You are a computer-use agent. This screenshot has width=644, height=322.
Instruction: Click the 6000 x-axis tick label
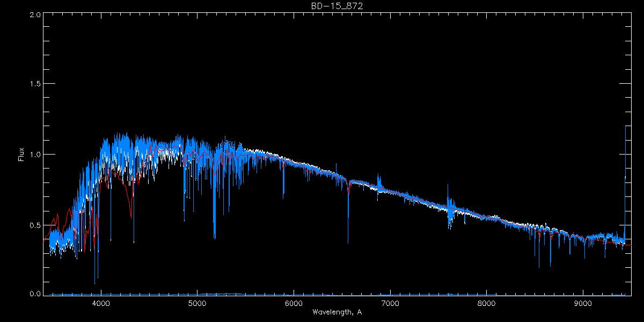pos(294,302)
